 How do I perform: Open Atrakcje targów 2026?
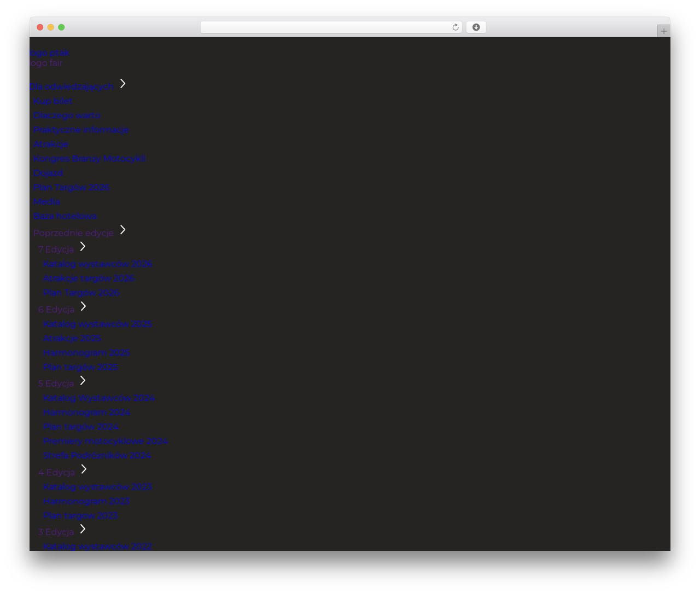click(89, 278)
